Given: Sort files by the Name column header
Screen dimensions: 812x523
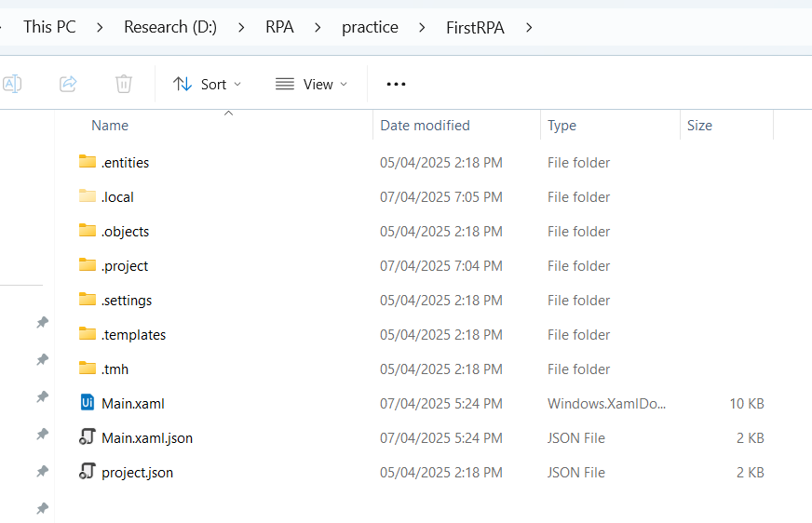Looking at the screenshot, I should coord(110,126).
